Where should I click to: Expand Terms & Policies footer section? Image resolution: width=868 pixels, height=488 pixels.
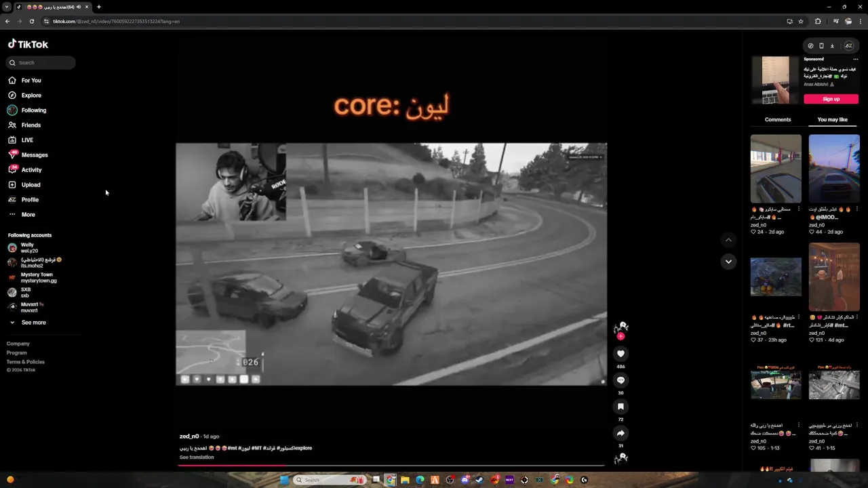point(26,362)
